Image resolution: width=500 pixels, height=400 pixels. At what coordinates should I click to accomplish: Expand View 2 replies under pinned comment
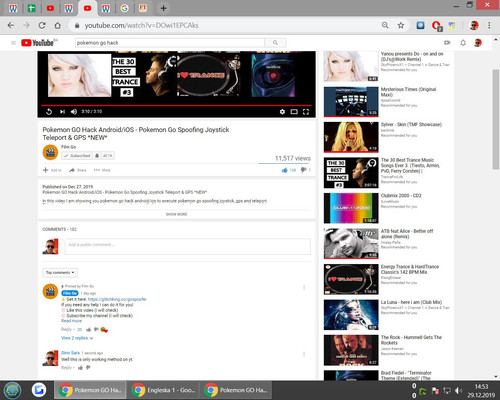pos(77,338)
